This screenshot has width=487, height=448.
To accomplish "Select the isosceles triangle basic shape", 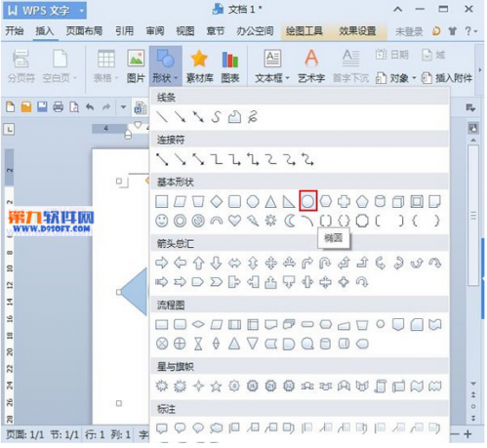I will point(270,202).
